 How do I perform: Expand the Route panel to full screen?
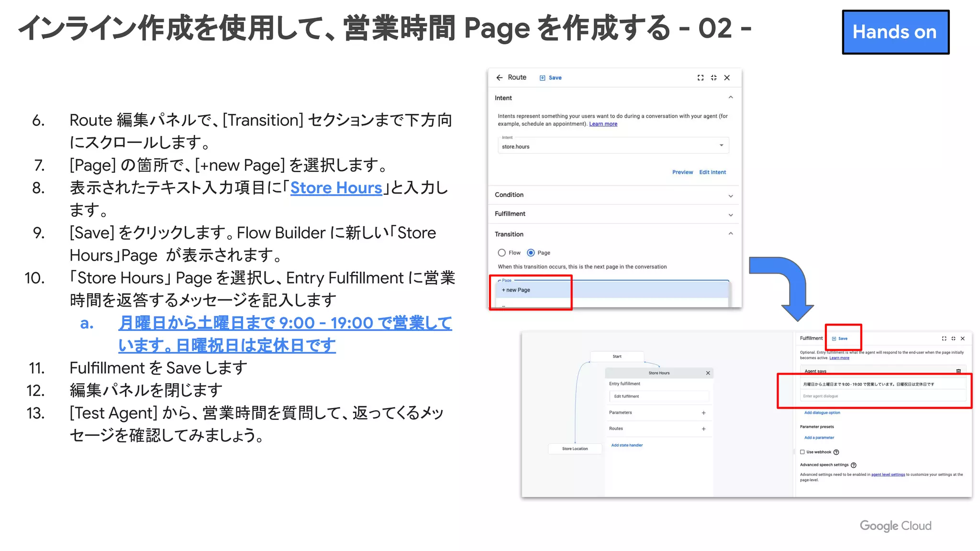701,77
